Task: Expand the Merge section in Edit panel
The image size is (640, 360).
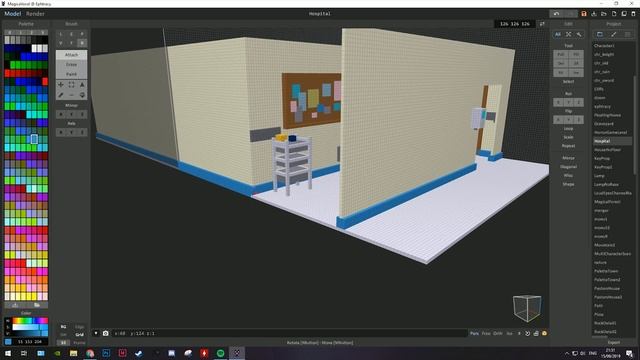Action: pos(568,158)
